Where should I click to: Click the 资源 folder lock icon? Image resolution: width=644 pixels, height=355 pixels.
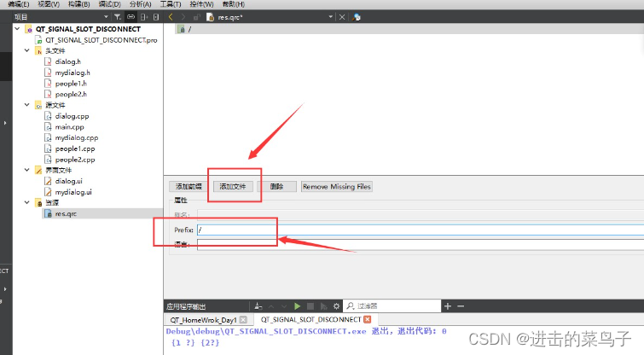pos(38,202)
